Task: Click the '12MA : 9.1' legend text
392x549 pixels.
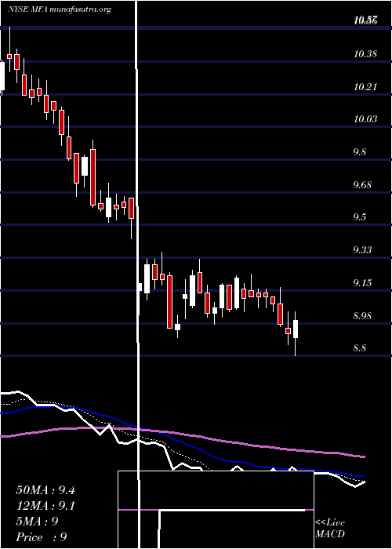Action: (x=45, y=506)
